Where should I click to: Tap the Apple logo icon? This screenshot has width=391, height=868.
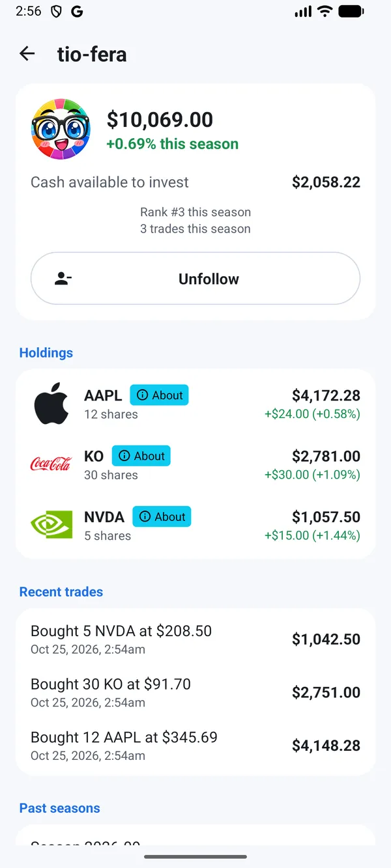tap(51, 404)
